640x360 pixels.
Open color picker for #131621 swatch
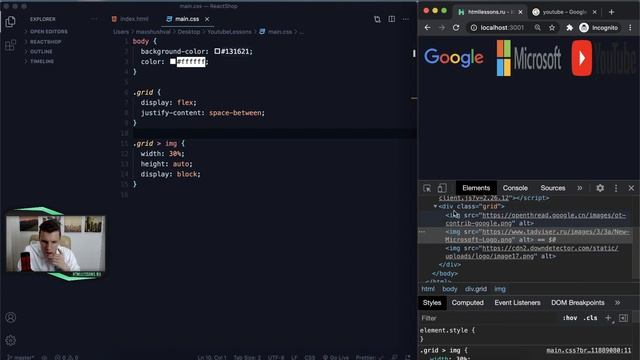(217, 51)
